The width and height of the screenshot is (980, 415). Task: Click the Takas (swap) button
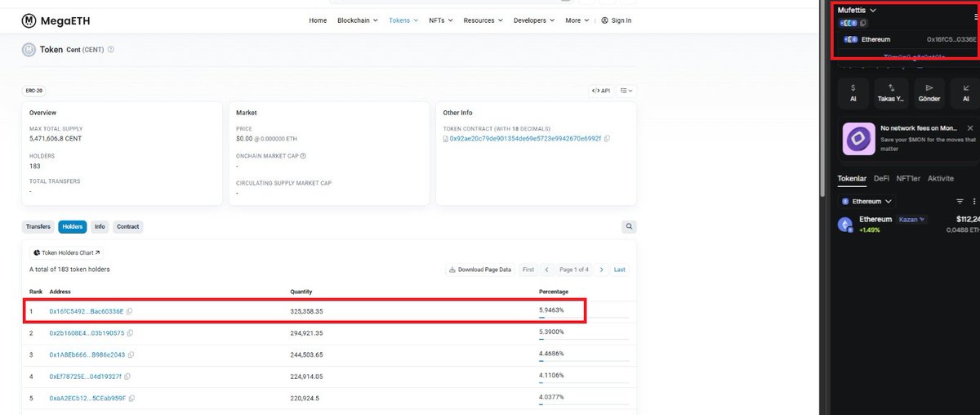(890, 92)
